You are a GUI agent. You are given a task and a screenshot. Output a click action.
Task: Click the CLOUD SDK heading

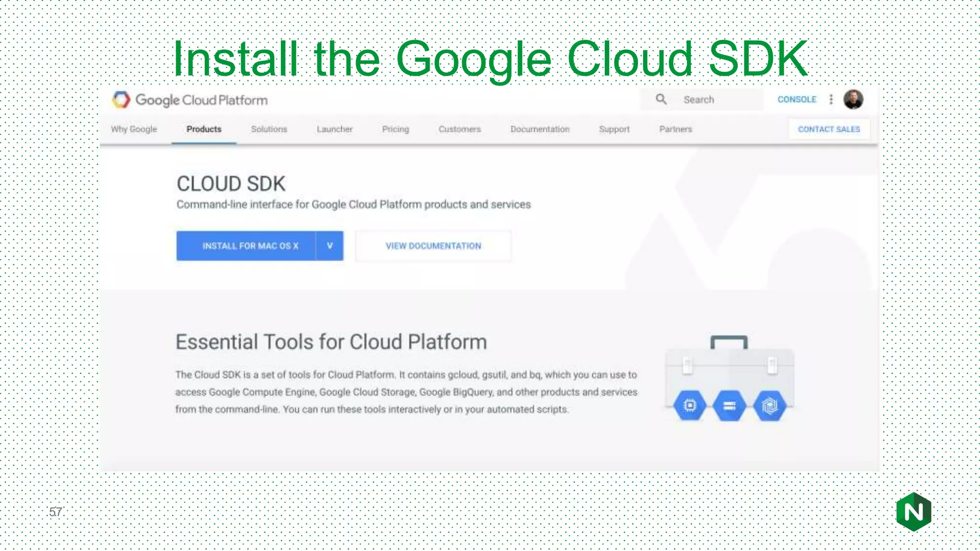(231, 184)
